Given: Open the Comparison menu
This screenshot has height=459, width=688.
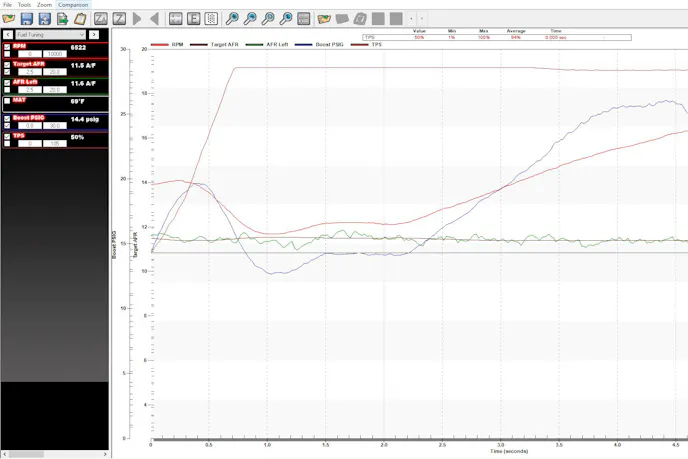Looking at the screenshot, I should pos(73,5).
